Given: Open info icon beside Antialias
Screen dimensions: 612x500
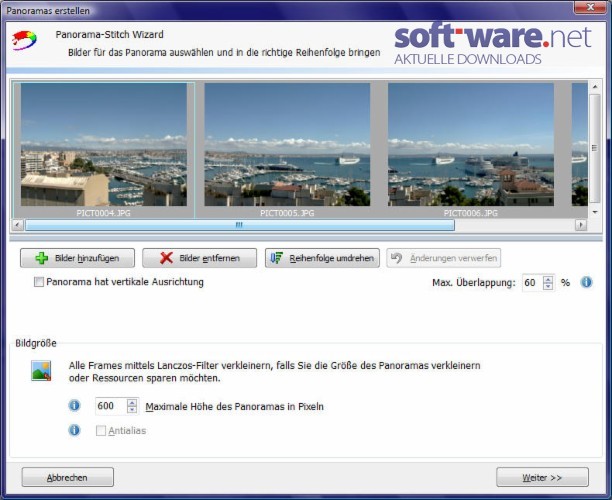Looking at the screenshot, I should (x=74, y=430).
